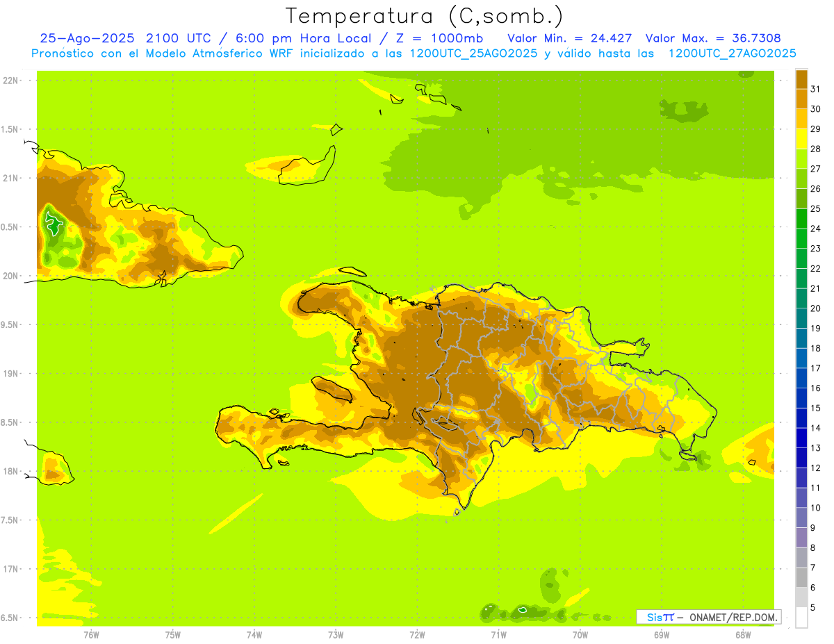Select the Z = 1000mb level text
Screen dimensions: 834x644
[x=440, y=38]
